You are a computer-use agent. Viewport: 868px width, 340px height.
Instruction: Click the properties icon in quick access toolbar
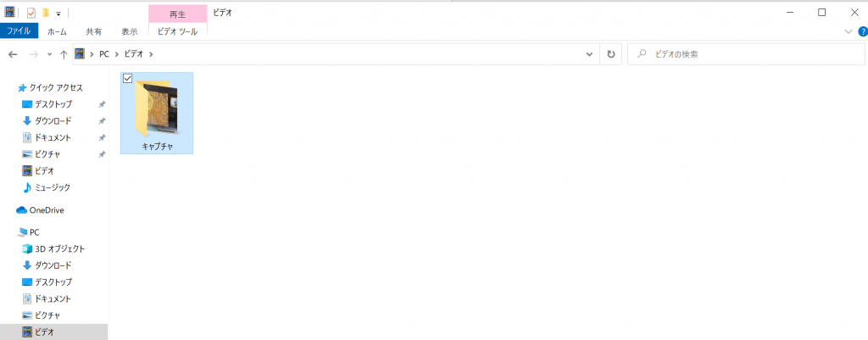coord(31,12)
